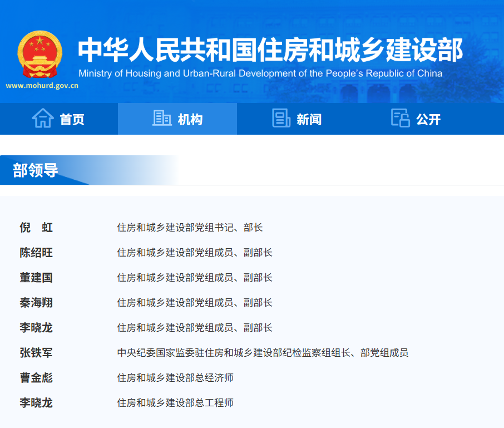Screen dimensions: 504x428
Task: Select the folder icon next to 公开
Action: coord(400,118)
